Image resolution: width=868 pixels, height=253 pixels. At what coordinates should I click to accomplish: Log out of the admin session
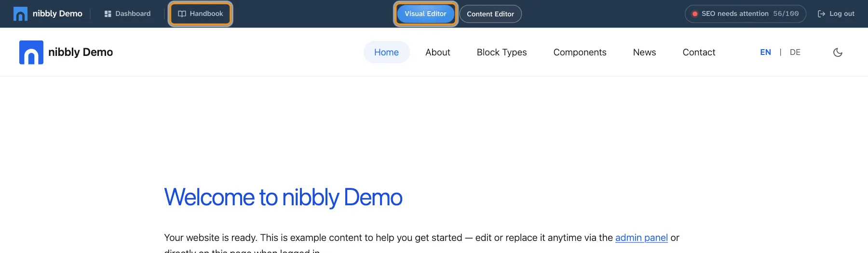coord(836,13)
